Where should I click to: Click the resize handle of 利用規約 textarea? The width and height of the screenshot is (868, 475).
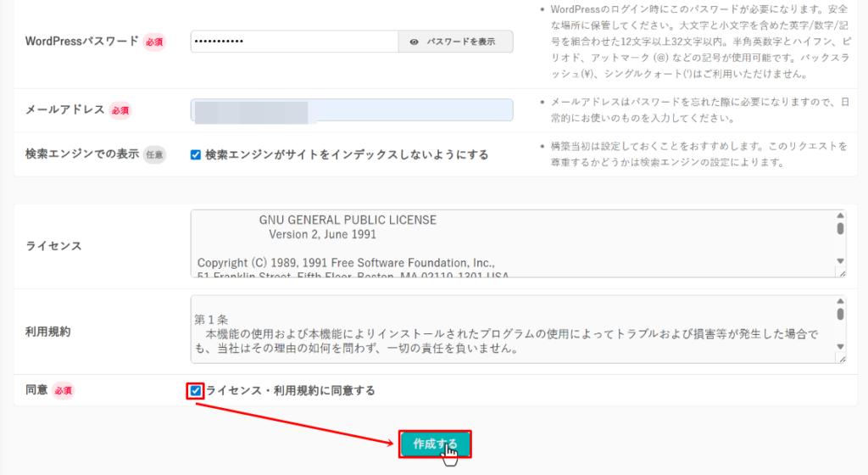pos(841,358)
